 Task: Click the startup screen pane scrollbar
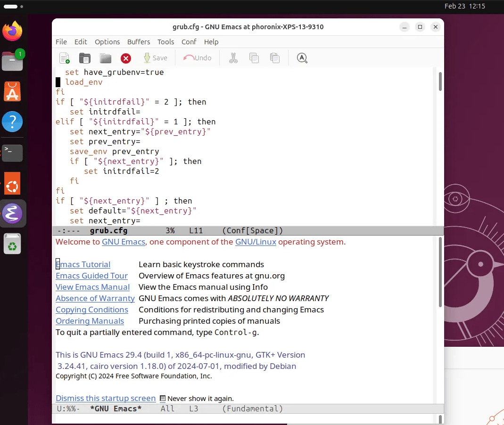click(x=440, y=272)
